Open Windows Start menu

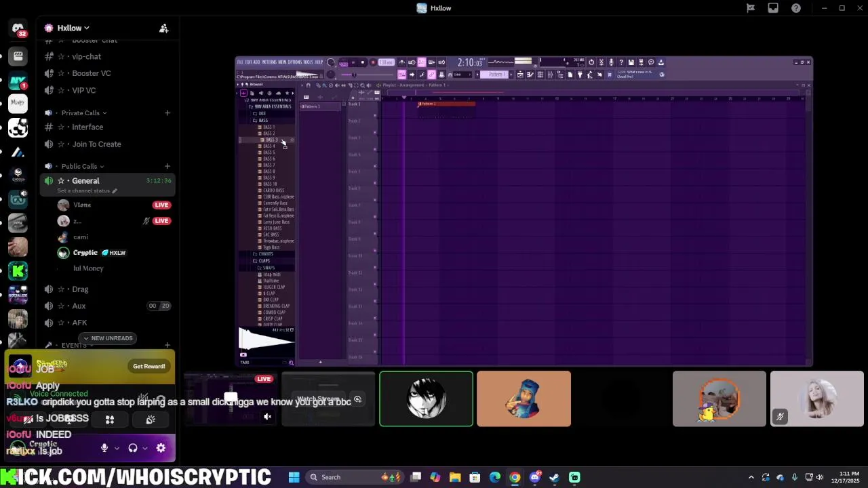(294, 477)
